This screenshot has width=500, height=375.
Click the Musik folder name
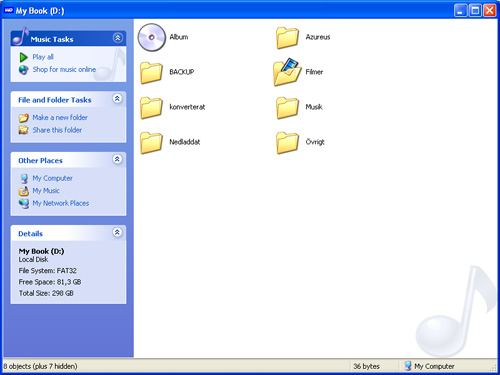314,107
